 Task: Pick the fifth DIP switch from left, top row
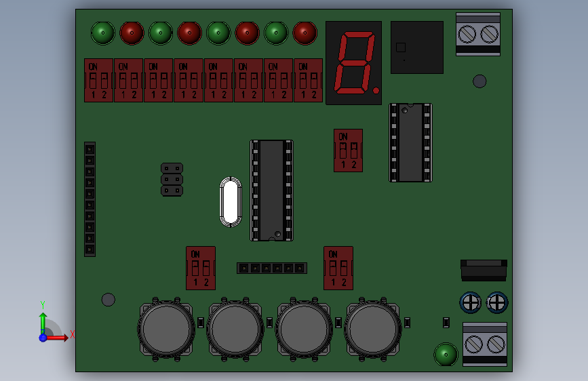(218, 80)
